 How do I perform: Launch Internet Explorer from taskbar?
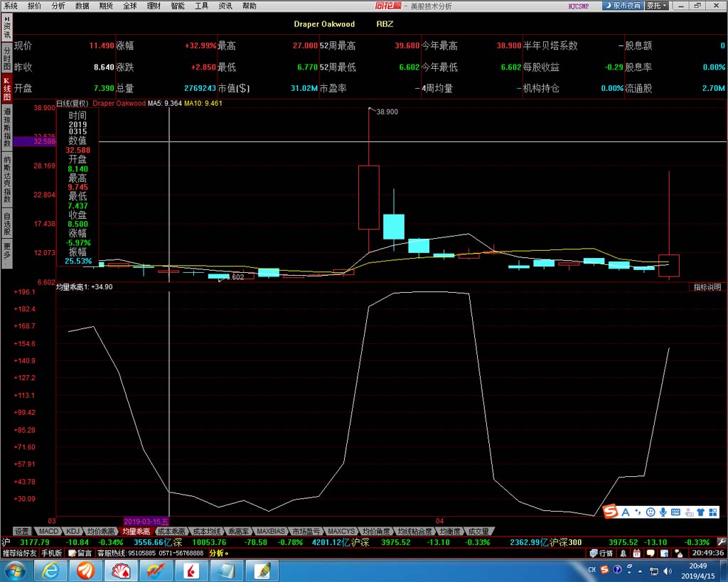(50, 571)
